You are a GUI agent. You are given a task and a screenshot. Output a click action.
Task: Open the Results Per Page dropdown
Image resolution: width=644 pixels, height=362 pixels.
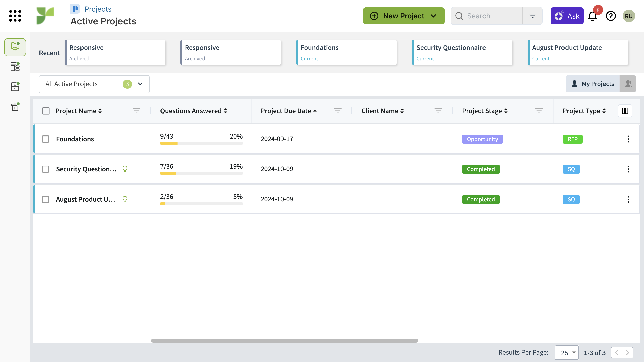pyautogui.click(x=567, y=353)
